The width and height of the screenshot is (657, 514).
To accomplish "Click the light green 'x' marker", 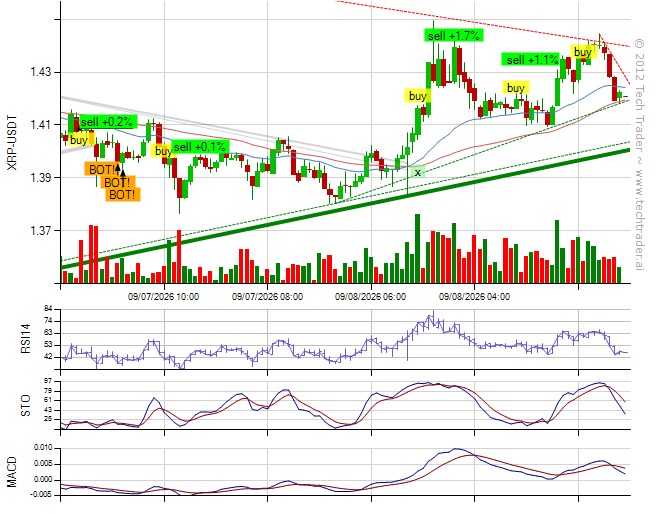I will (417, 172).
